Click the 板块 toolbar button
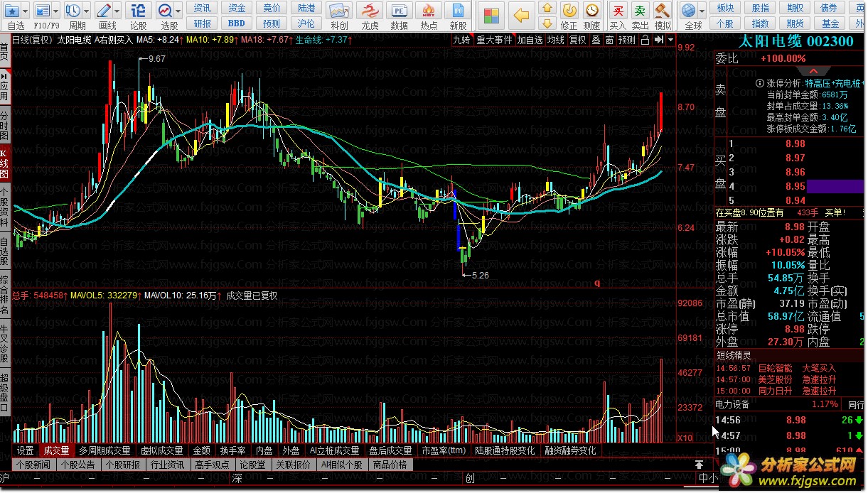This screenshot has width=868, height=493. (725, 8)
